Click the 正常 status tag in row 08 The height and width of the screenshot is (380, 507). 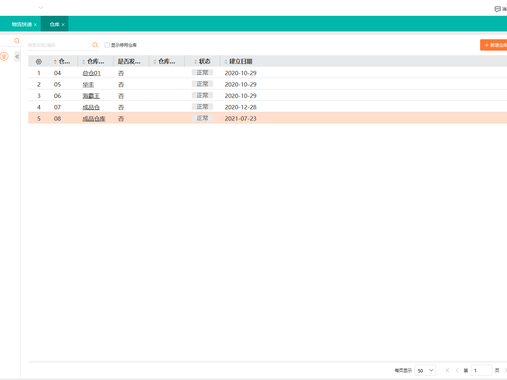coord(202,118)
